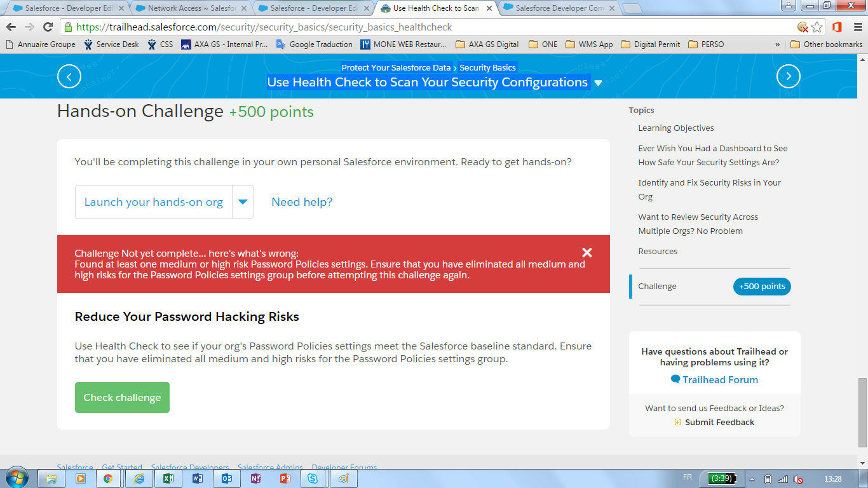The height and width of the screenshot is (488, 868).
Task: Expand the hands-on org dropdown arrow
Action: pyautogui.click(x=243, y=202)
